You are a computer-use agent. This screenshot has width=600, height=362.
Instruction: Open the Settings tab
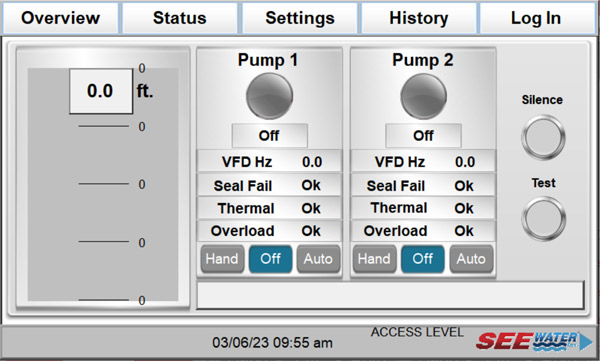300,18
